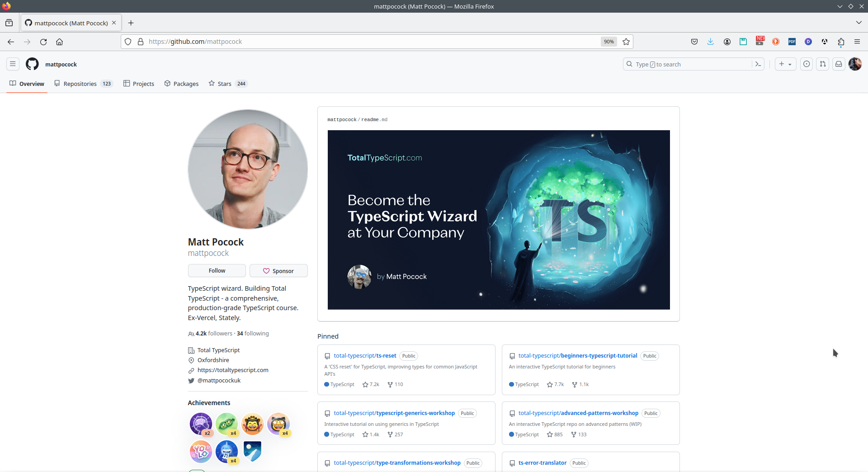Screen dimensions: 868x472
Task: Open the Firefox downloads panel
Action: (711, 42)
